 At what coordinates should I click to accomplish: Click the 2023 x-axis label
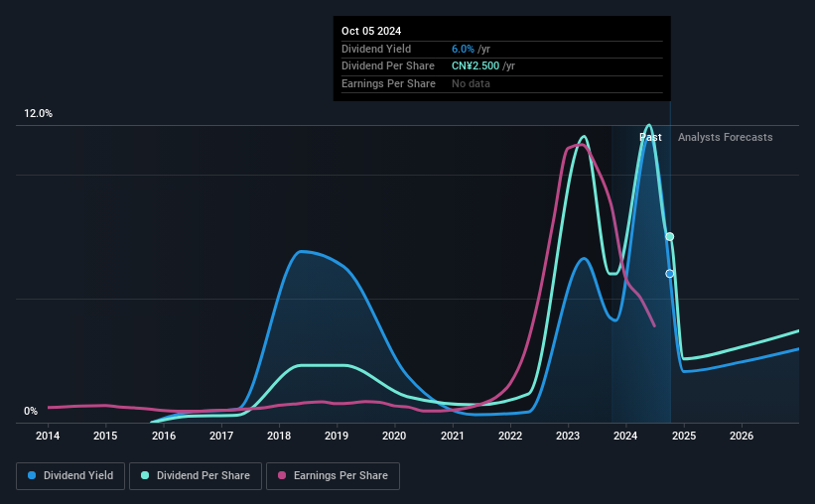[x=568, y=436]
